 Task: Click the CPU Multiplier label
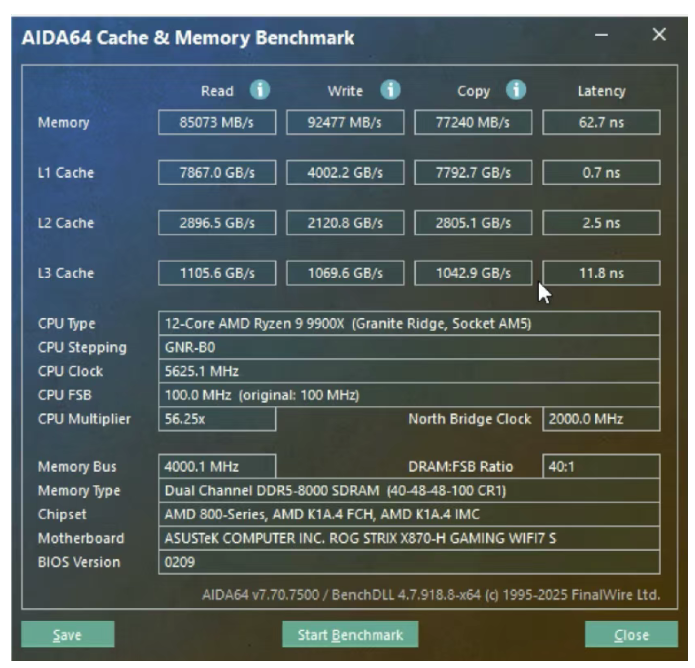pos(84,419)
